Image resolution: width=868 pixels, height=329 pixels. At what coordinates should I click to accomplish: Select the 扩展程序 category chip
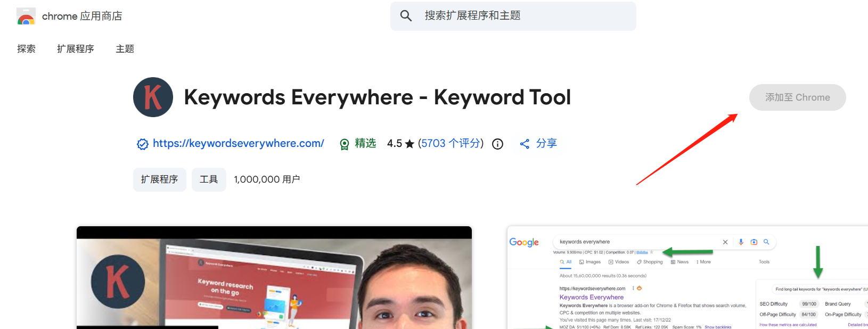pos(159,179)
